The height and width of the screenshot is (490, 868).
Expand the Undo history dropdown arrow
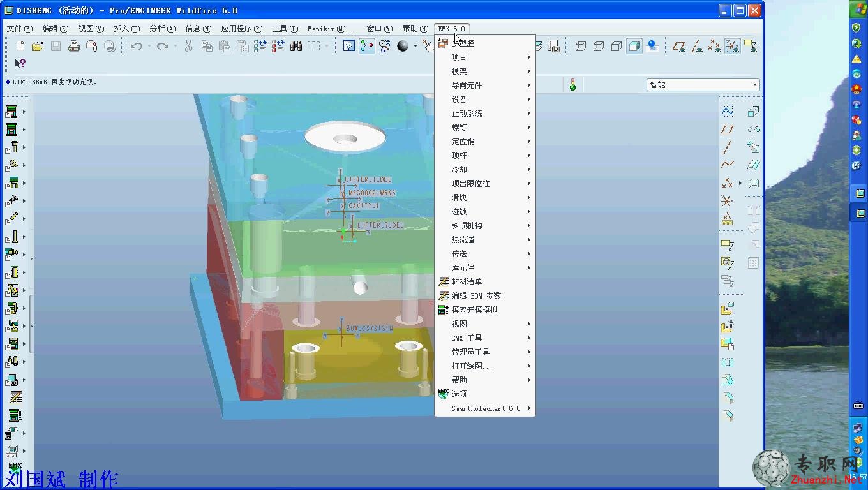149,46
